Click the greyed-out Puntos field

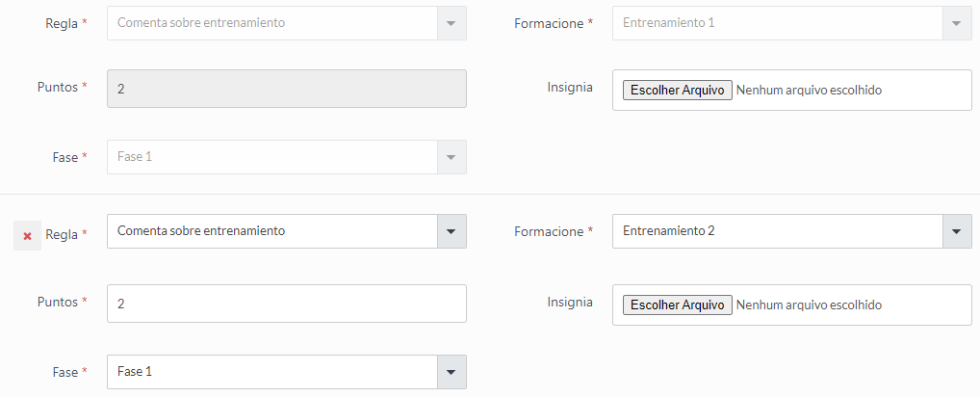(286, 89)
